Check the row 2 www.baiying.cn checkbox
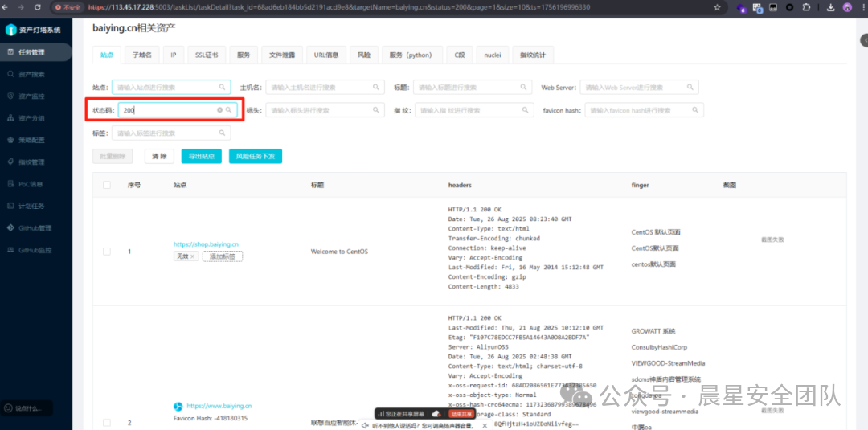 [x=107, y=423]
